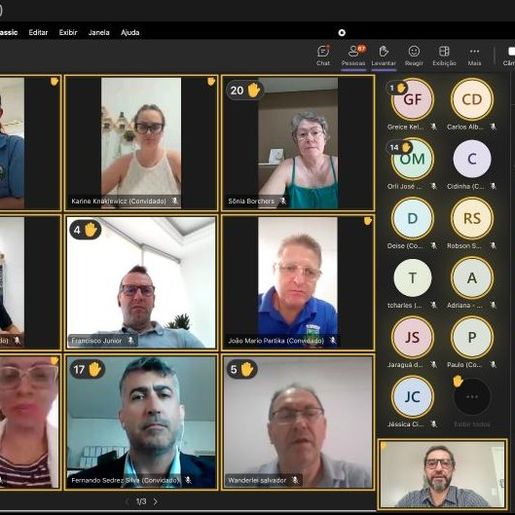Open the Editar menu

38,32
